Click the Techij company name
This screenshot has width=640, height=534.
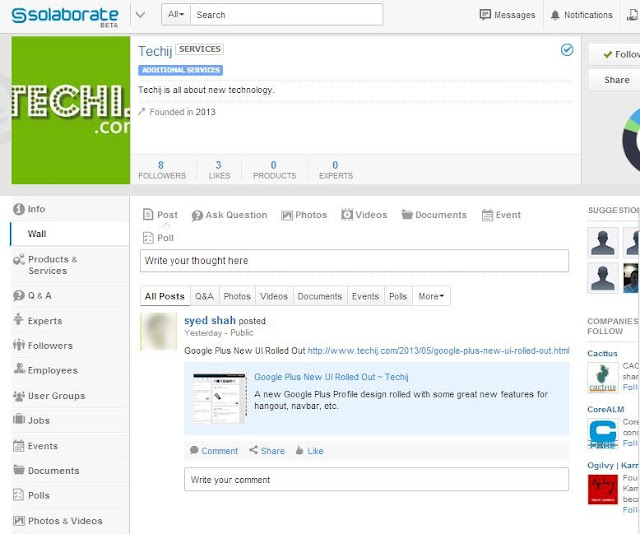click(155, 51)
